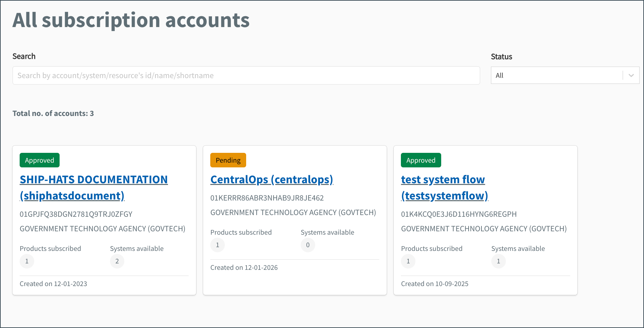Click Systems available count 0 on CentralOps card
The image size is (644, 328).
pos(308,245)
